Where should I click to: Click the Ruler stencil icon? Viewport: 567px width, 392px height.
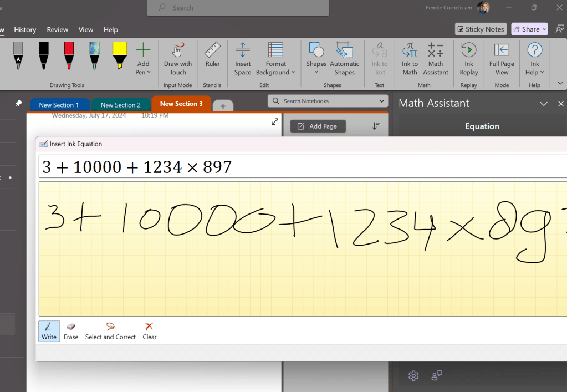coord(212,55)
